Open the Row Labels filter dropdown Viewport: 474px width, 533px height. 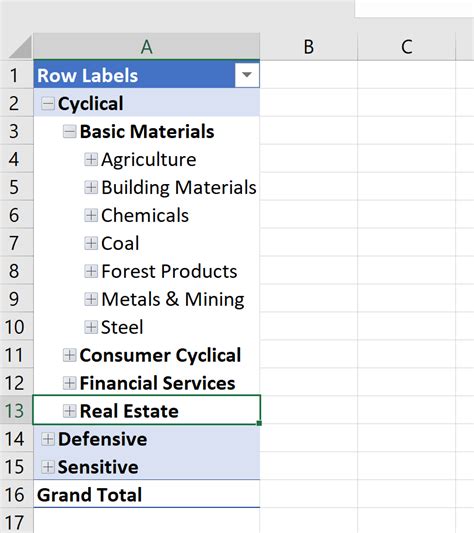click(247, 75)
